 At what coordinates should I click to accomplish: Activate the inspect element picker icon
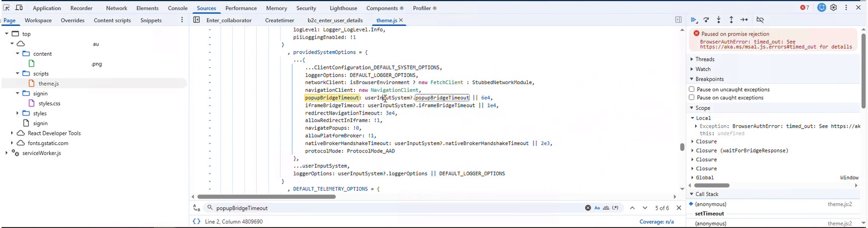(7, 8)
